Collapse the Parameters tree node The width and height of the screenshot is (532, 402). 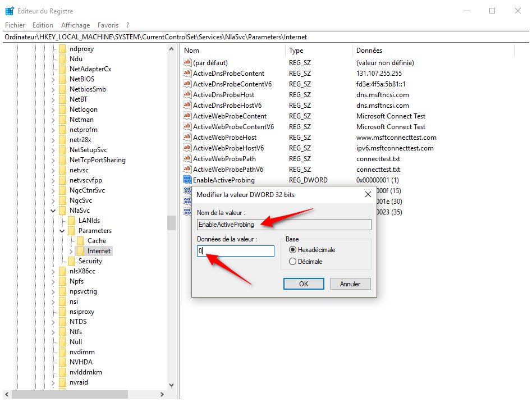coord(62,231)
